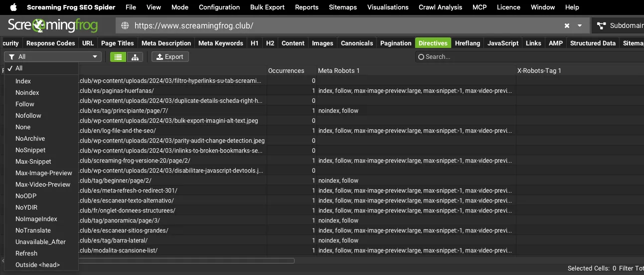Choose Outside <head> filter option
The width and height of the screenshot is (644, 275).
click(41, 265)
